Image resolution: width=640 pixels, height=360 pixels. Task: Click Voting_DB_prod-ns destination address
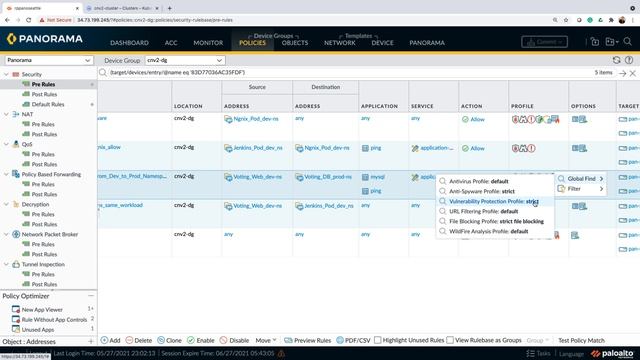coord(328,177)
